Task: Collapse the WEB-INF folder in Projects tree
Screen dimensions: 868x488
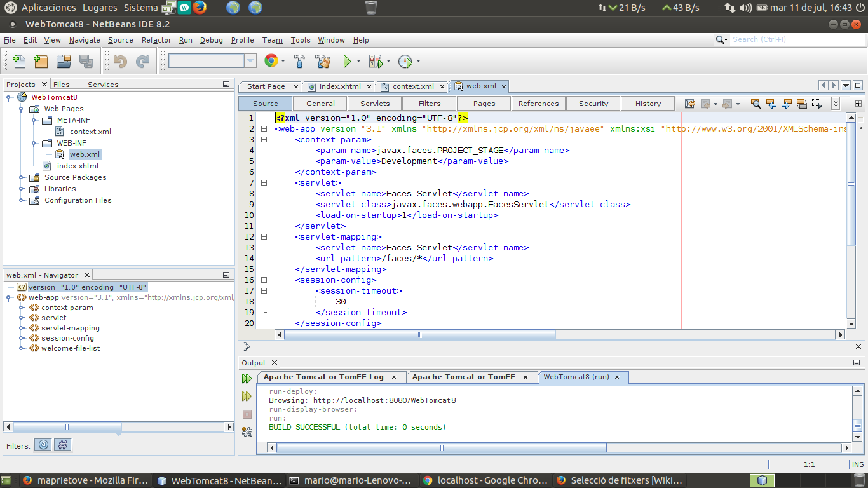Action: coord(34,143)
